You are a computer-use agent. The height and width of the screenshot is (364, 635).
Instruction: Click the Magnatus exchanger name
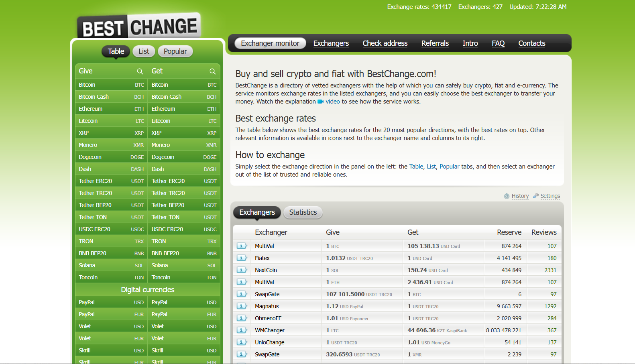pyautogui.click(x=267, y=306)
